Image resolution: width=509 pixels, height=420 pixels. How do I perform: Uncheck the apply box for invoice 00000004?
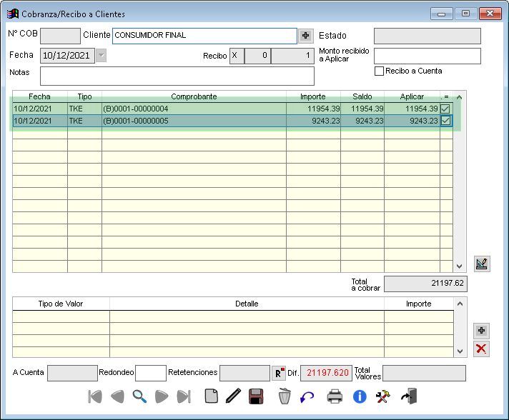[446, 109]
